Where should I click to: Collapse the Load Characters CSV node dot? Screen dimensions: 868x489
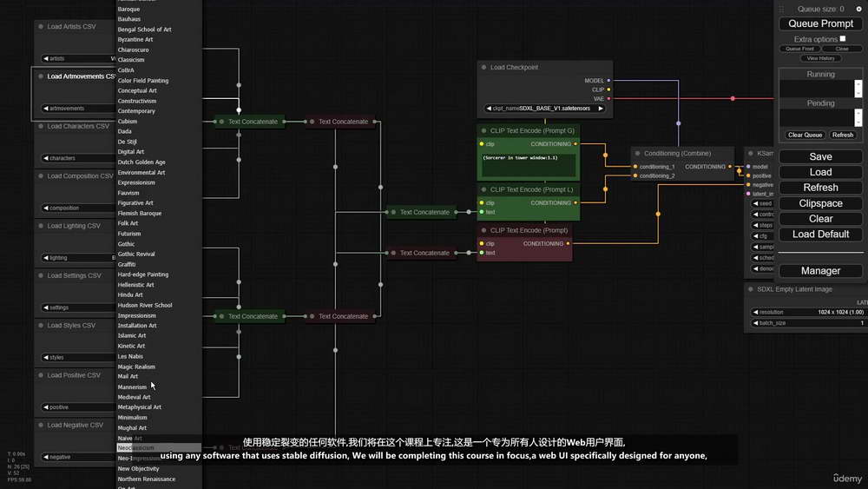[41, 126]
